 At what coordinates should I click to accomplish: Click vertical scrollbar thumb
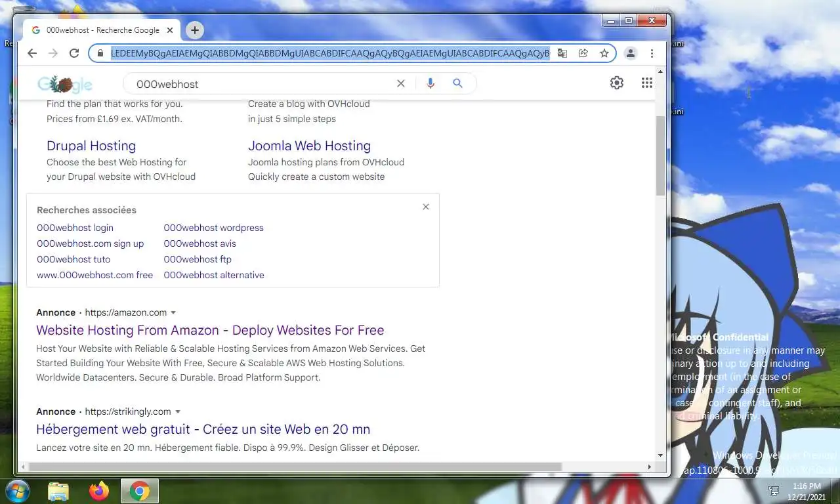[660, 155]
